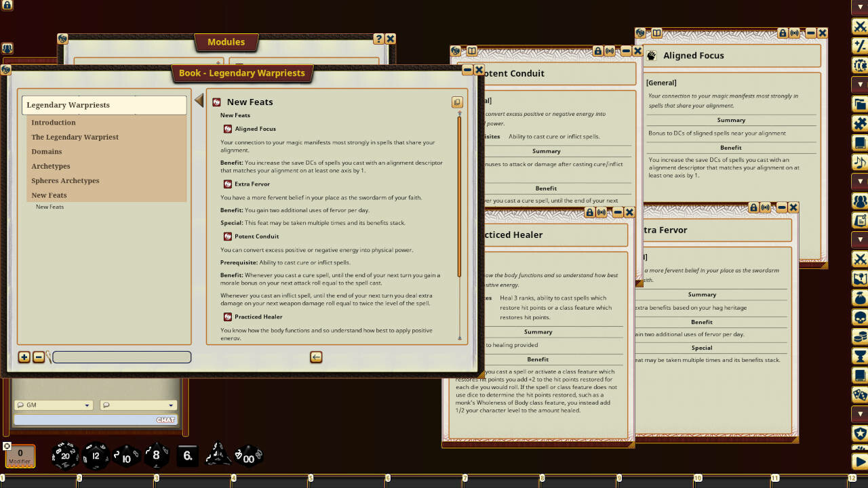This screenshot has height=488, width=868.
Task: Lock the Aligned Focus window
Action: click(x=782, y=33)
